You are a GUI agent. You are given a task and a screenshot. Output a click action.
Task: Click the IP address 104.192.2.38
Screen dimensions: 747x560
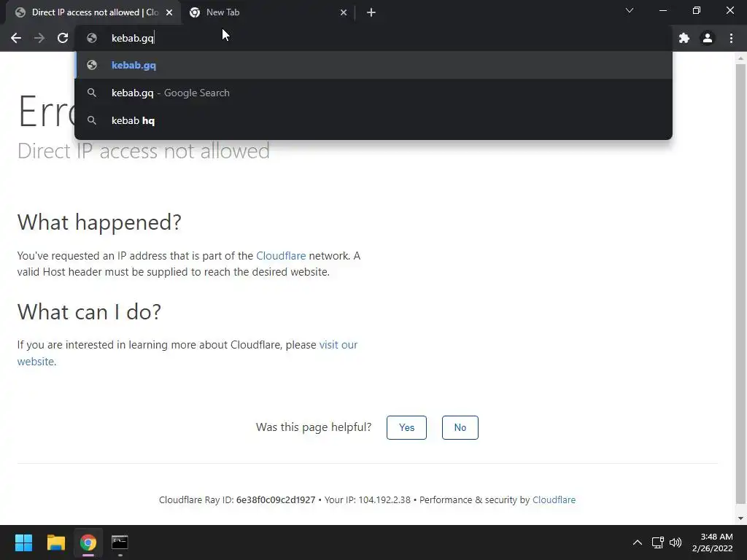(x=384, y=500)
